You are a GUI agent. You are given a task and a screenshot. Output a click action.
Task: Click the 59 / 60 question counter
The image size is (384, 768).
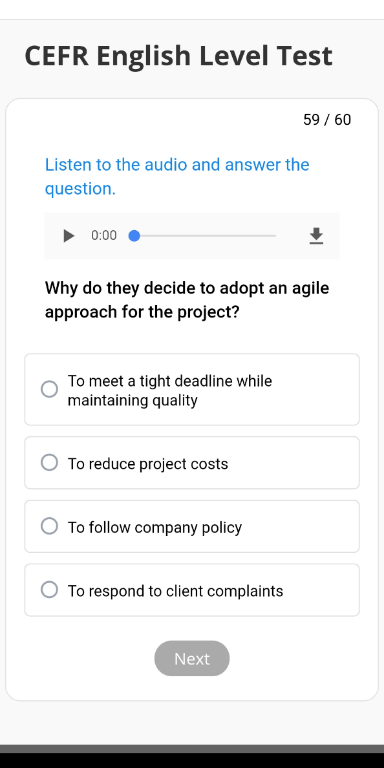click(327, 120)
